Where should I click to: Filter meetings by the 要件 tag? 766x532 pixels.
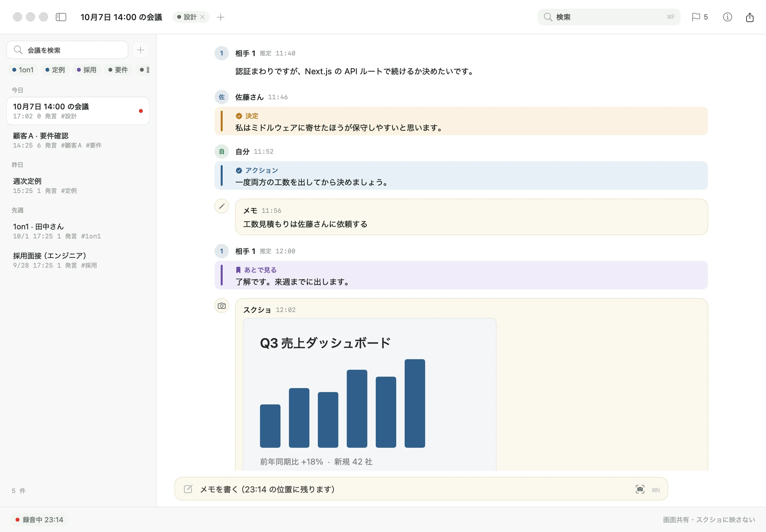point(118,70)
